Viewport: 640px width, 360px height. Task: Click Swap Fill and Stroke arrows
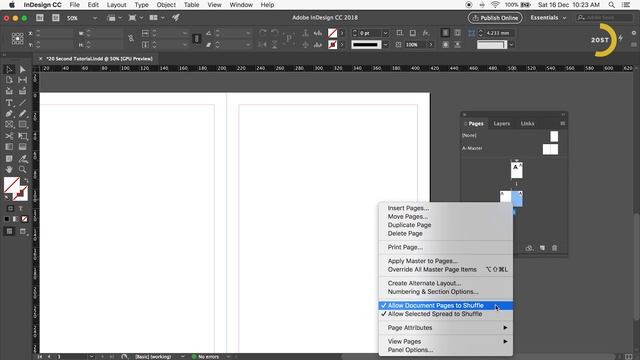pyautogui.click(x=26, y=180)
